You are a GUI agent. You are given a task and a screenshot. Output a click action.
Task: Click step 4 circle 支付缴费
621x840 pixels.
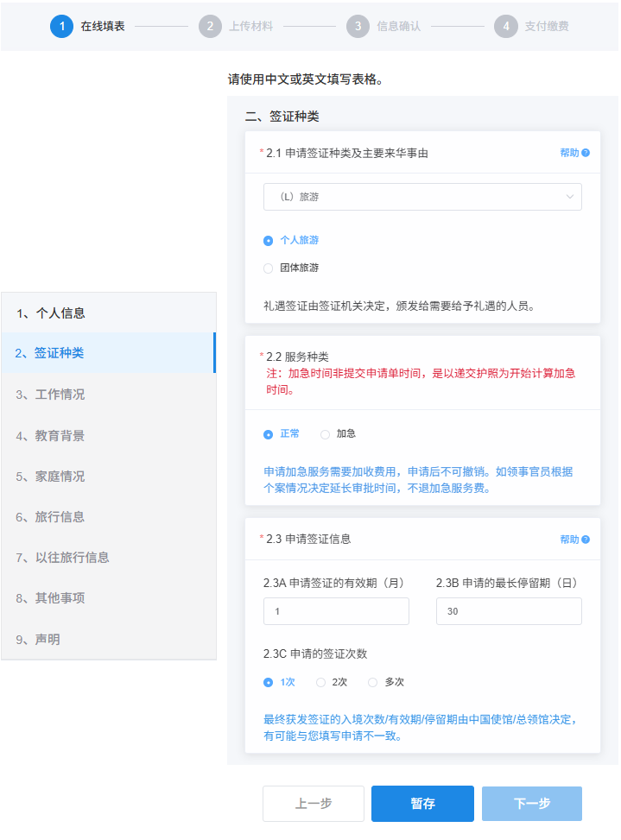506,27
